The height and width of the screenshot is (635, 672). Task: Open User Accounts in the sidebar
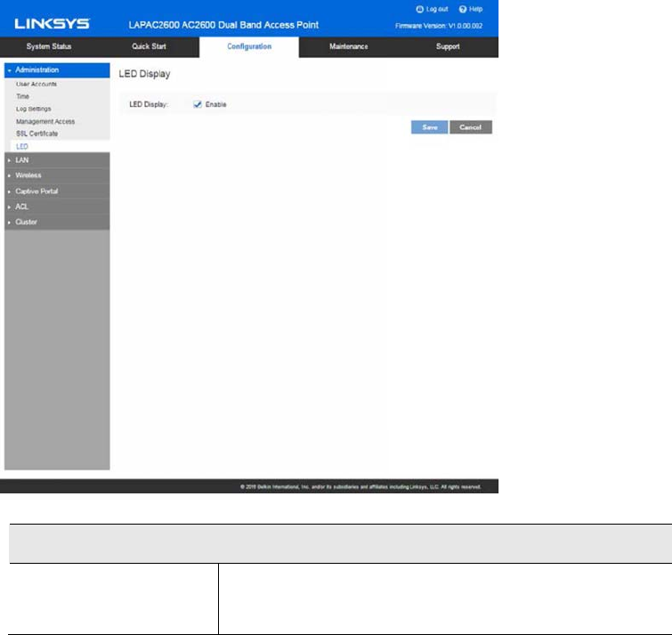[36, 84]
